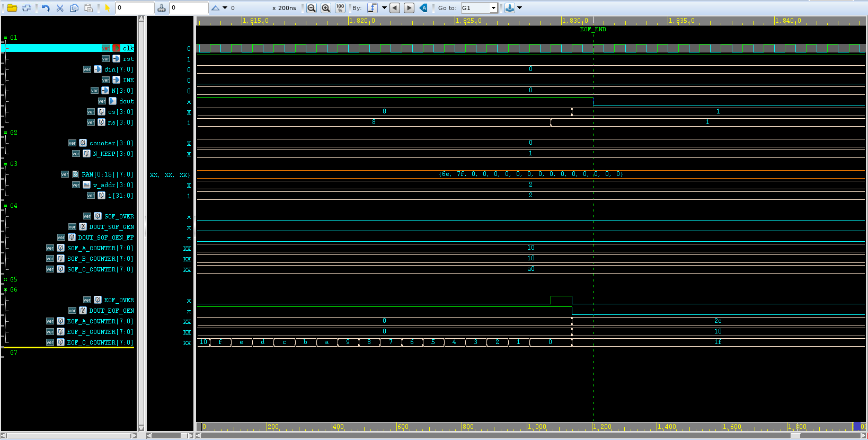Select the SOF_OVER signal
The width and height of the screenshot is (868, 440).
119,216
